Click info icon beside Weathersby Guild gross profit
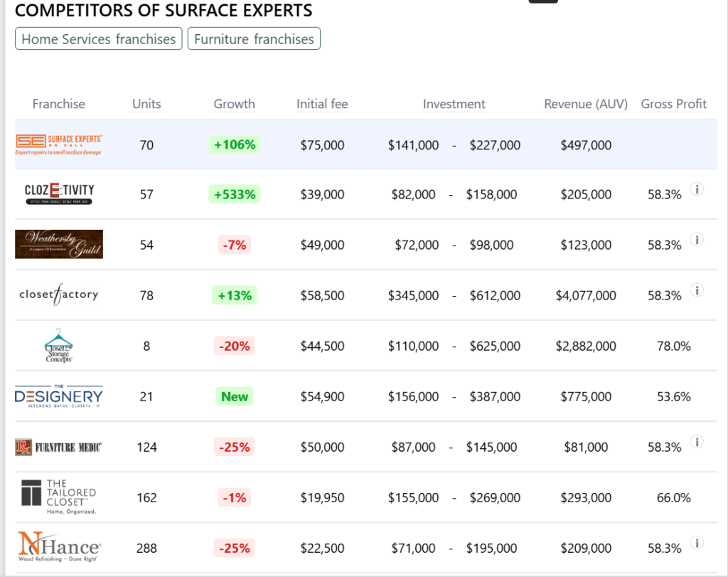 [x=697, y=240]
